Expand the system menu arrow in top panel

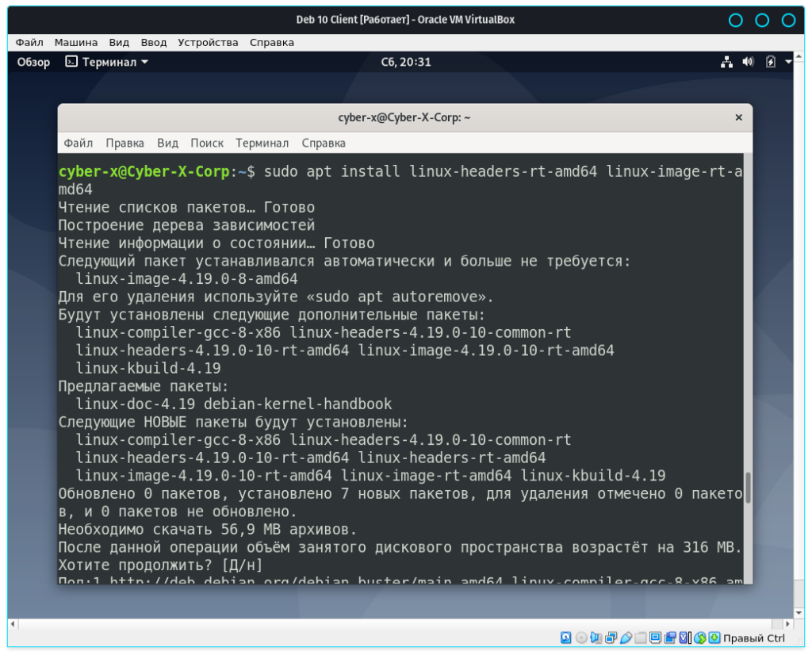click(x=788, y=62)
